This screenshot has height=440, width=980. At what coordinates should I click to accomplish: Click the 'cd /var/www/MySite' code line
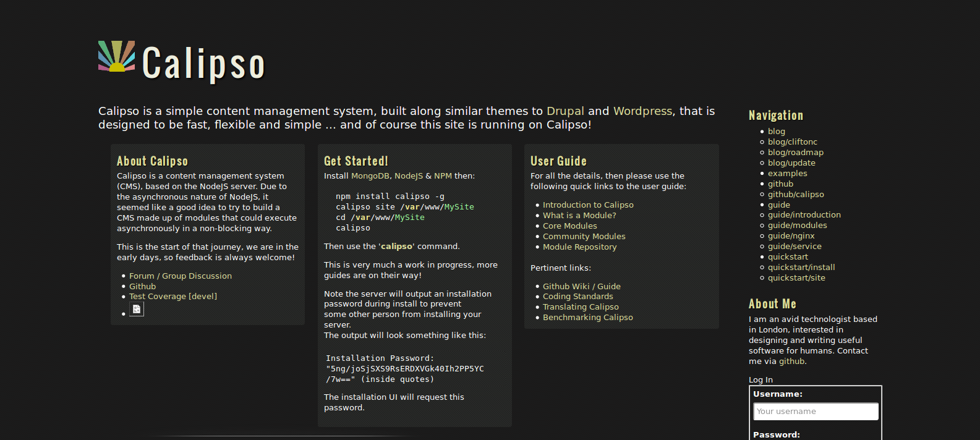380,218
